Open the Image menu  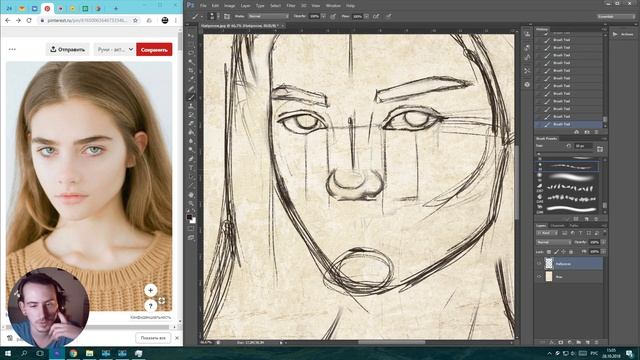pos(229,6)
